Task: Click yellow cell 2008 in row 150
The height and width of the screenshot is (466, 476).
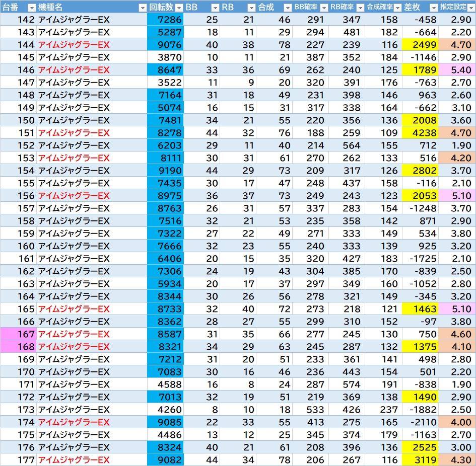Action: tap(420, 120)
